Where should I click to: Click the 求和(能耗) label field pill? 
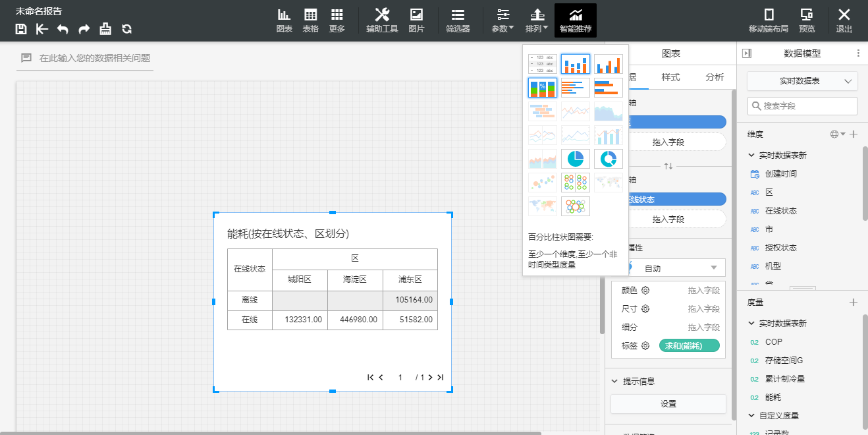[690, 345]
